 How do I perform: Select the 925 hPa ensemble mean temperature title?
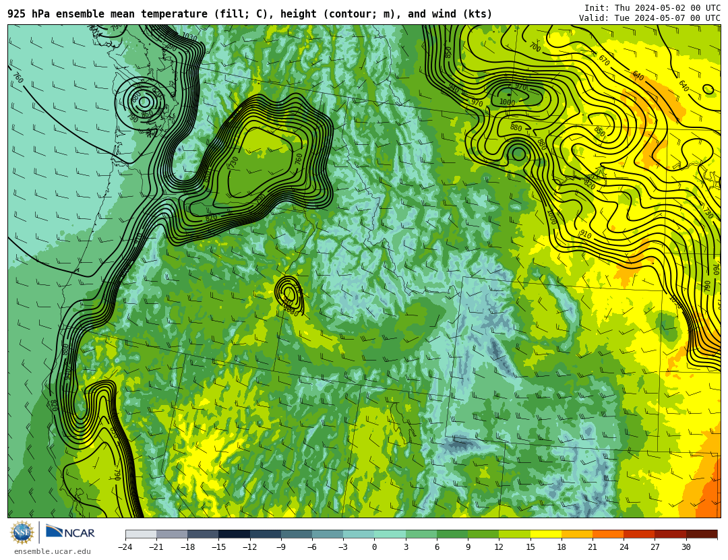(x=249, y=14)
